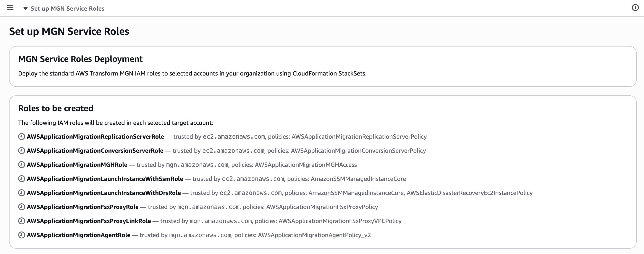This screenshot has height=254, width=644.
Task: Click the AWSApplicationMigrationFSxProxyPolicy text
Action: (x=322, y=207)
